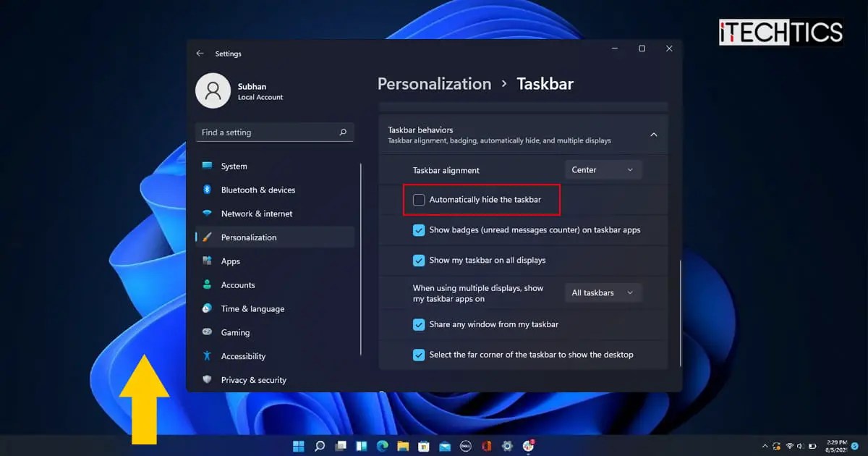Uncheck Show badges on taskbar apps
The image size is (868, 456).
tap(419, 230)
